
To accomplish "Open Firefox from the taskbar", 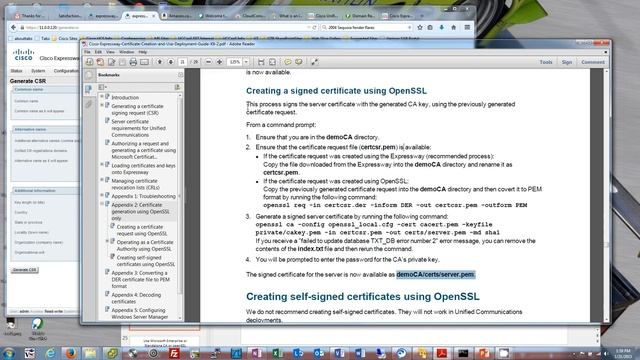I will point(71,353).
